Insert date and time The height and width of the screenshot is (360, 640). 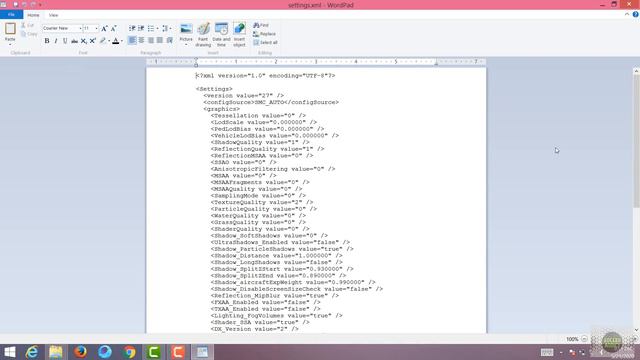[221, 34]
